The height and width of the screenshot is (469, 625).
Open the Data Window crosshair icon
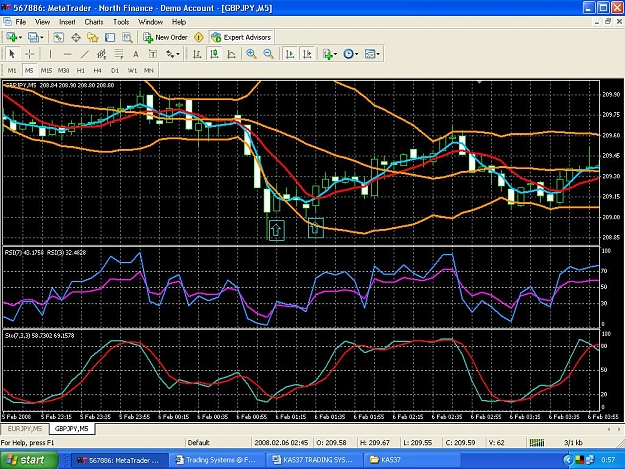coord(76,37)
